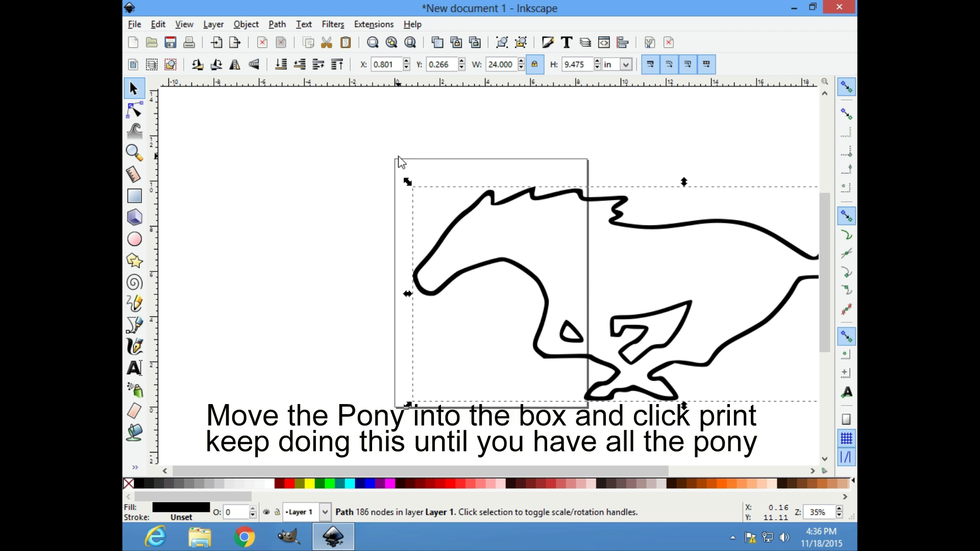Toggle the main enable snapping button
This screenshot has width=980, height=551.
(846, 87)
